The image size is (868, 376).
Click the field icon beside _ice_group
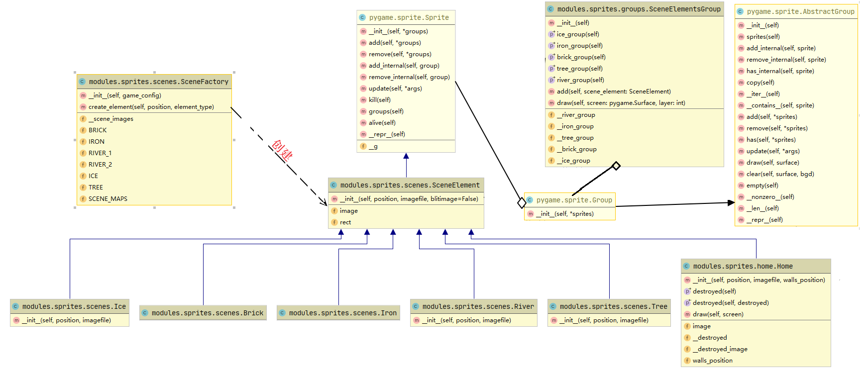click(551, 161)
